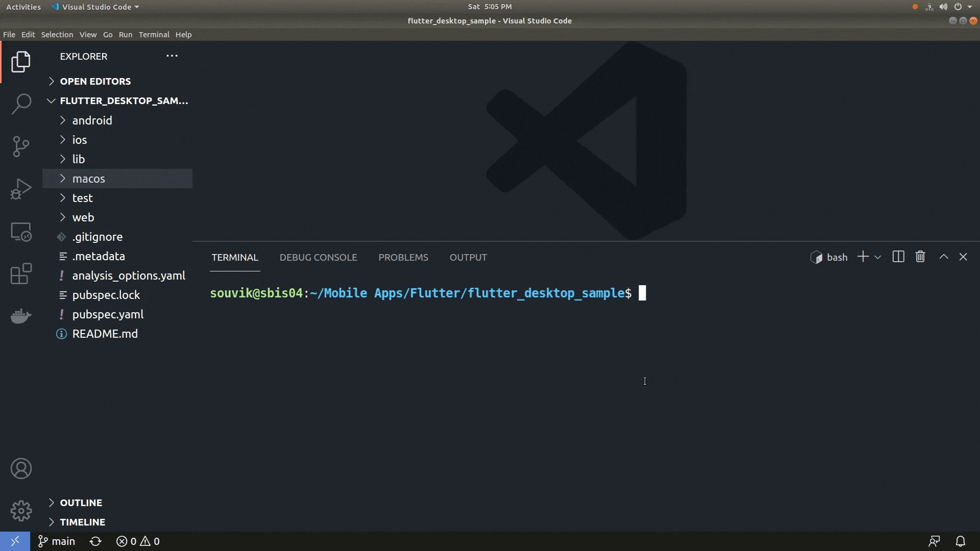The image size is (980, 551).
Task: Switch to the PROBLEMS tab
Action: tap(403, 257)
